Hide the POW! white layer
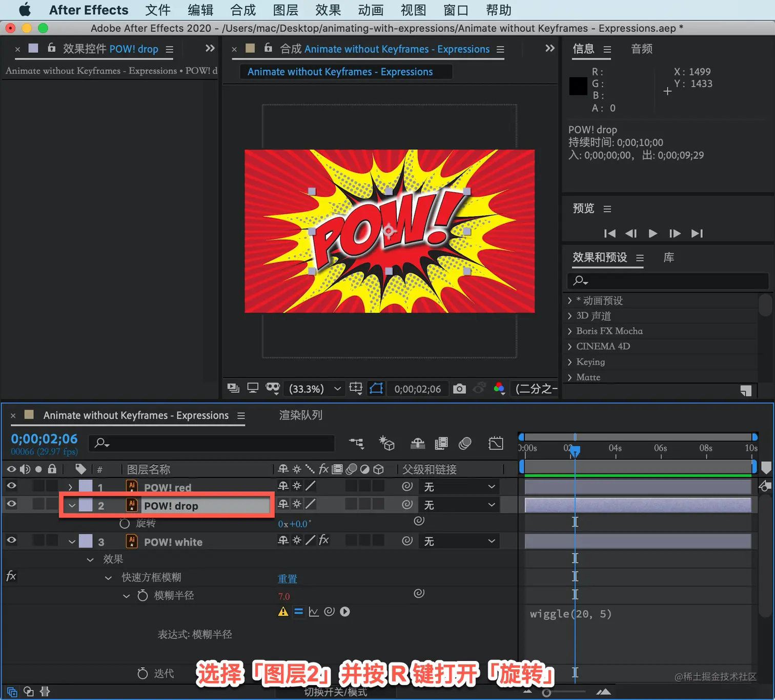This screenshot has width=775, height=700. (x=11, y=540)
